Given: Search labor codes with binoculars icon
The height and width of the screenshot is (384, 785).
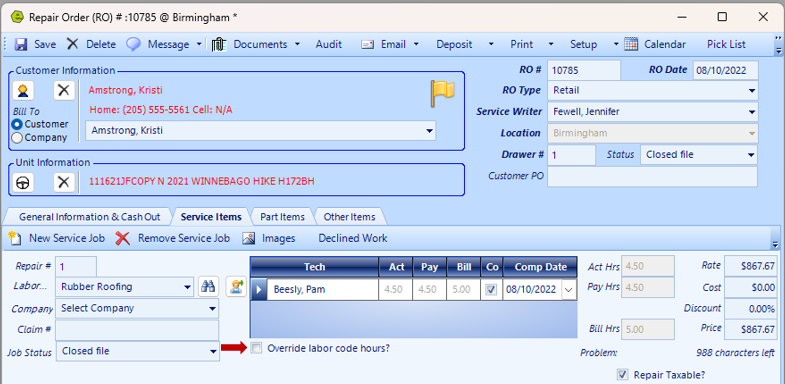Looking at the screenshot, I should [208, 286].
